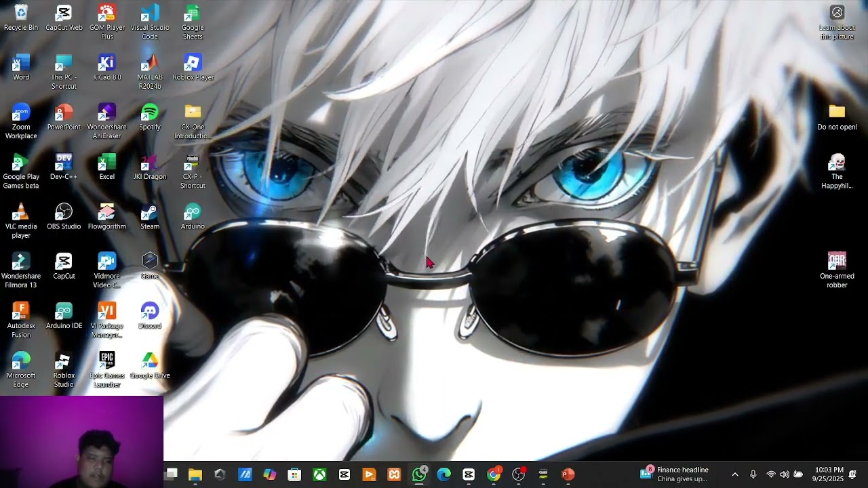Launch MATLAB R2024b from desktop
The height and width of the screenshot is (488, 868).
150,73
